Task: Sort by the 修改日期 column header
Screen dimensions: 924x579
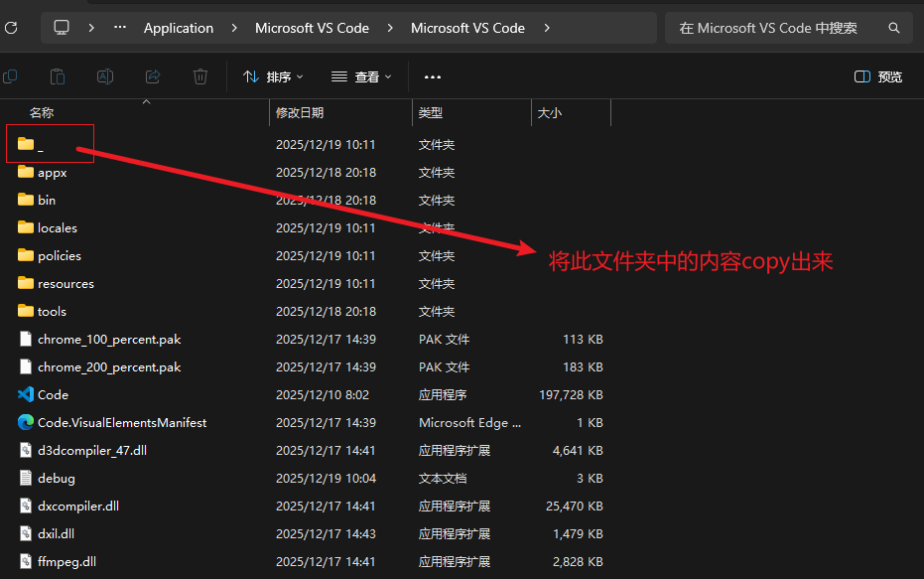Action: (x=300, y=112)
